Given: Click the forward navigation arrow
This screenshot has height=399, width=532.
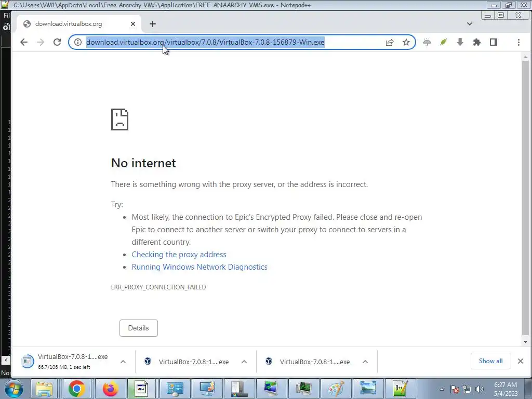Looking at the screenshot, I should click(41, 42).
